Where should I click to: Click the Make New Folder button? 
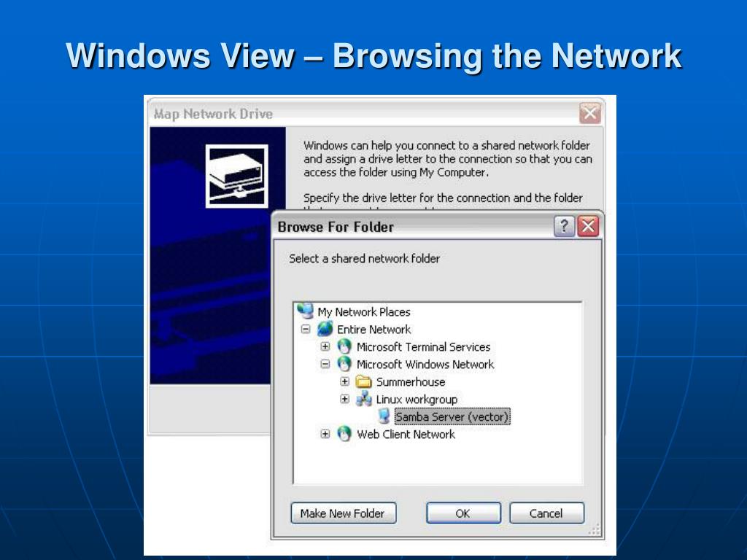(344, 513)
